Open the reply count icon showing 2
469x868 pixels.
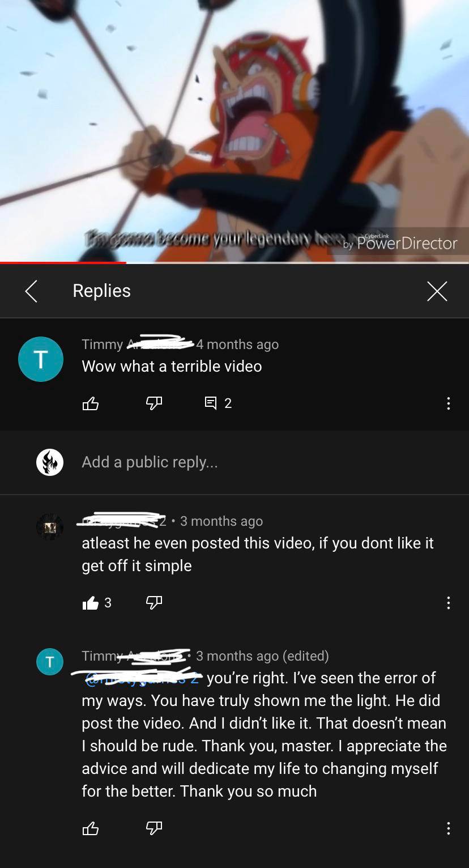point(218,403)
